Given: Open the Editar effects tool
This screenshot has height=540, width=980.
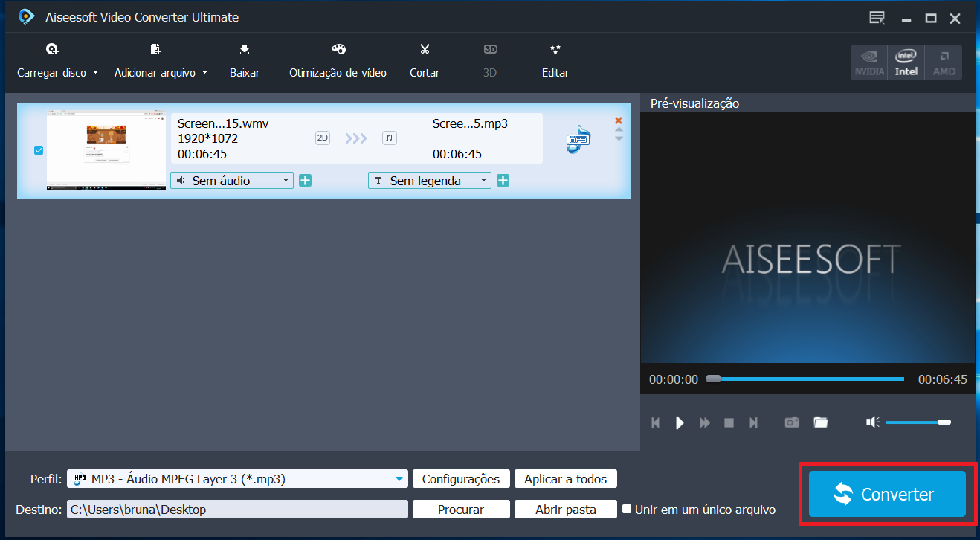Looking at the screenshot, I should [555, 50].
